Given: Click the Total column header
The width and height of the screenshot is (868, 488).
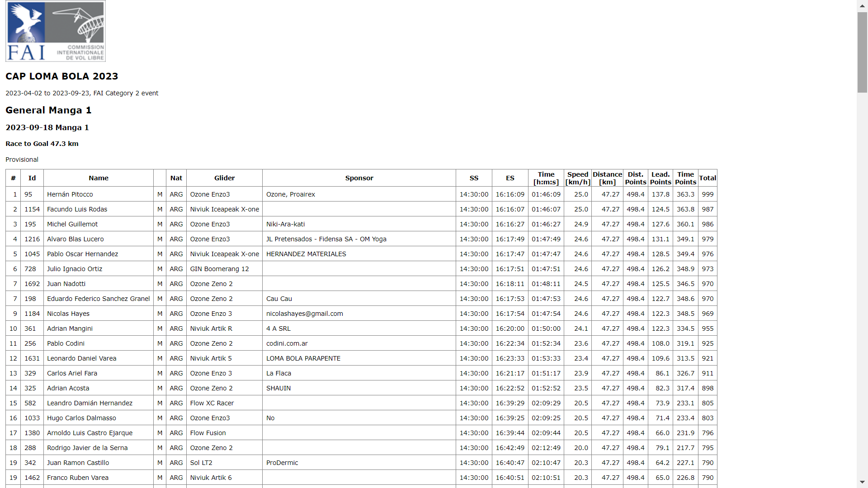Looking at the screenshot, I should pyautogui.click(x=708, y=178).
